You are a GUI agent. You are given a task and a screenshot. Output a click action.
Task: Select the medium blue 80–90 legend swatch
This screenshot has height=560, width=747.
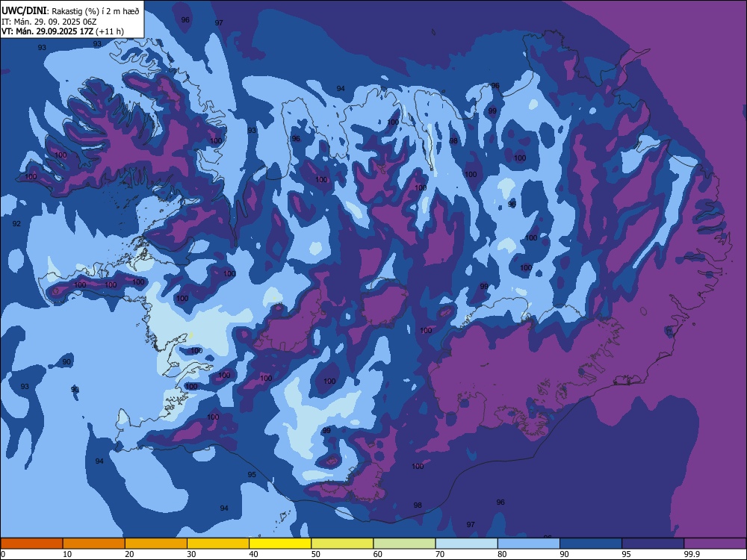[x=529, y=544]
